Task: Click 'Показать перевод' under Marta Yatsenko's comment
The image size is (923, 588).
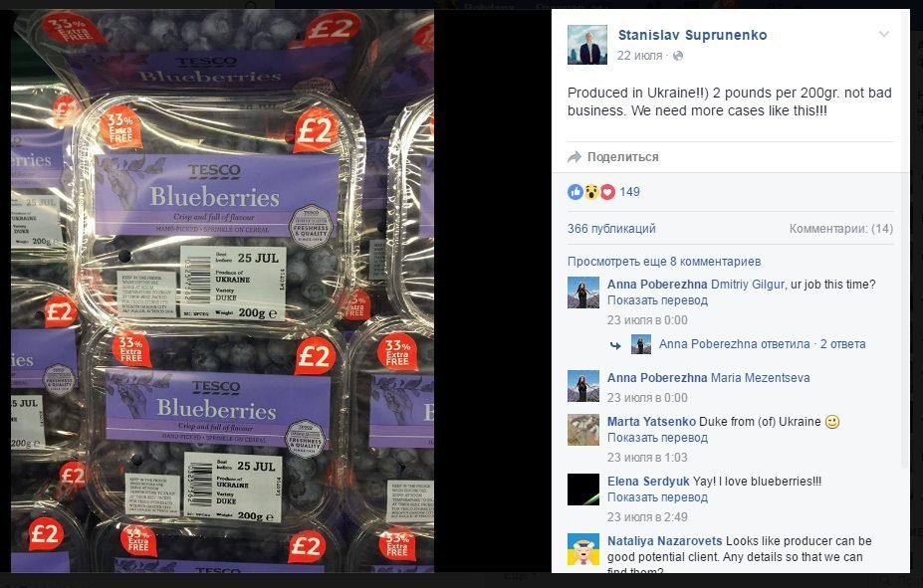Action: point(657,438)
